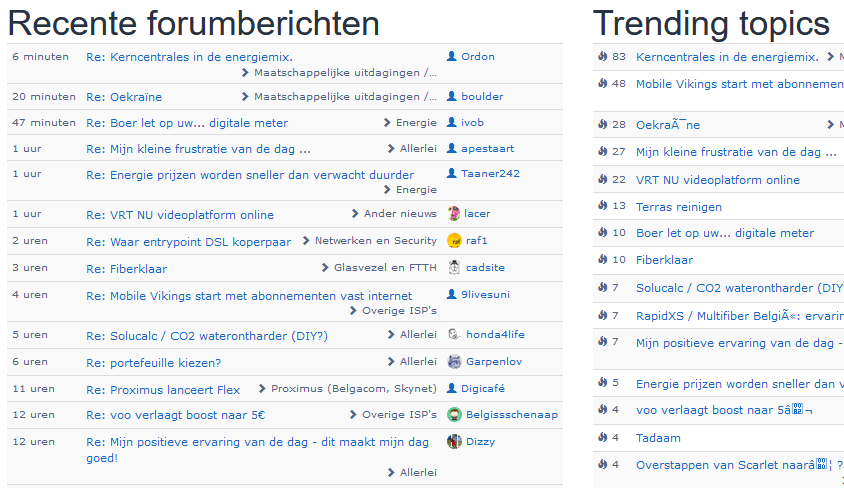Open Re: Proximus lanceert Flex post
844x488 pixels.
click(163, 389)
